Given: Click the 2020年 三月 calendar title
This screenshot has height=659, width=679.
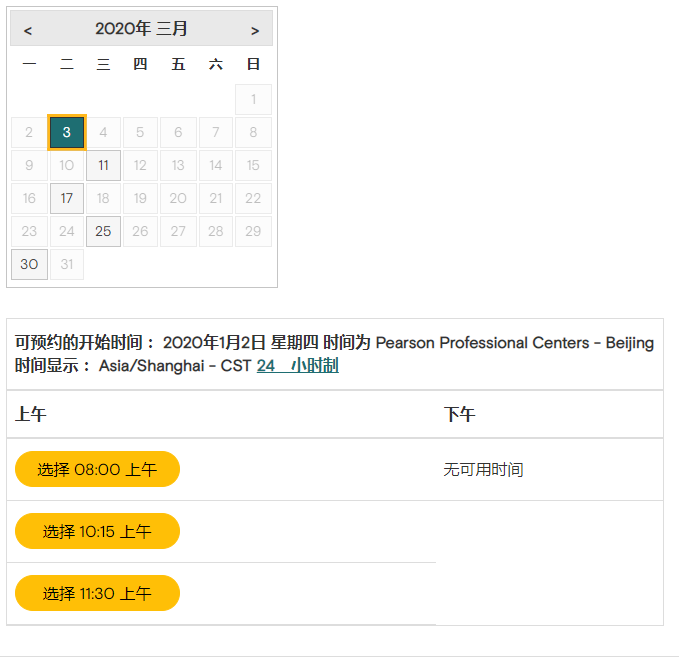Looking at the screenshot, I should [141, 29].
